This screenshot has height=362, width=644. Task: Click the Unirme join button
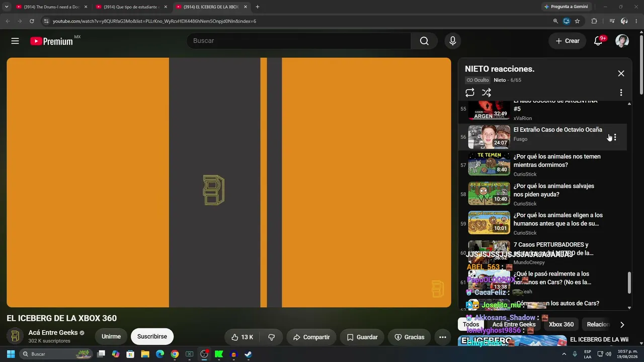pos(111,337)
